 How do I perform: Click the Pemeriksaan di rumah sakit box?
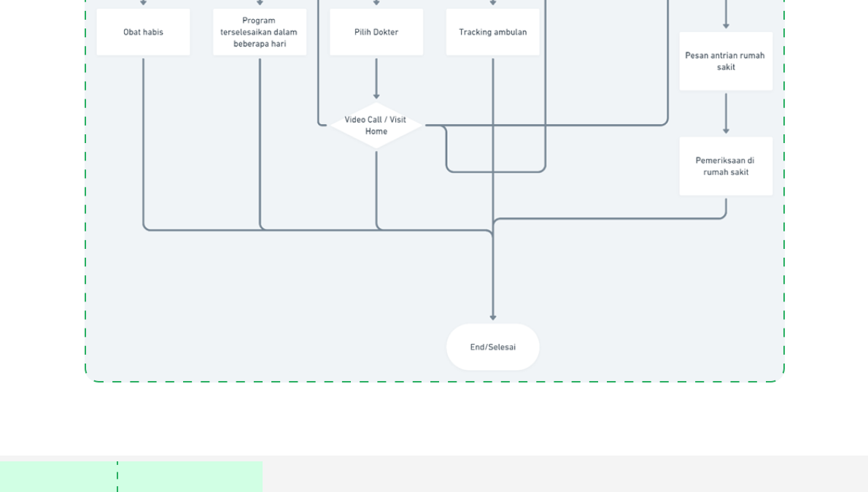[x=725, y=166]
